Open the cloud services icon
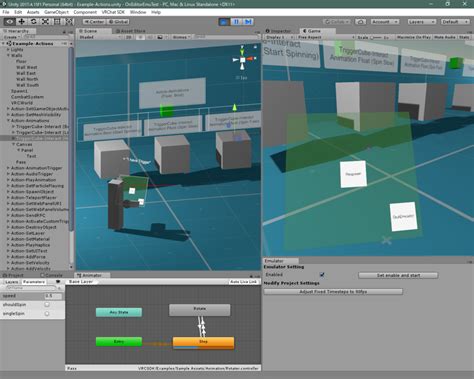This screenshot has height=379, width=474. click(x=360, y=22)
